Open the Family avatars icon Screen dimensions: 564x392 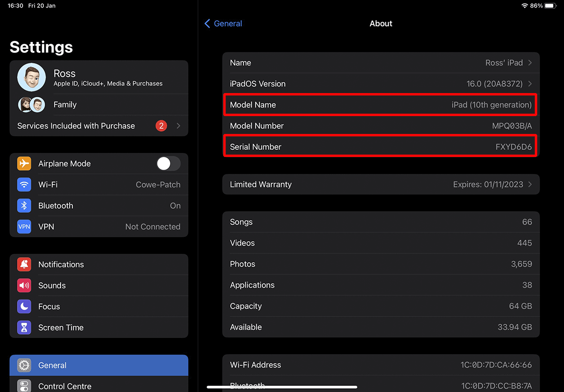point(31,105)
